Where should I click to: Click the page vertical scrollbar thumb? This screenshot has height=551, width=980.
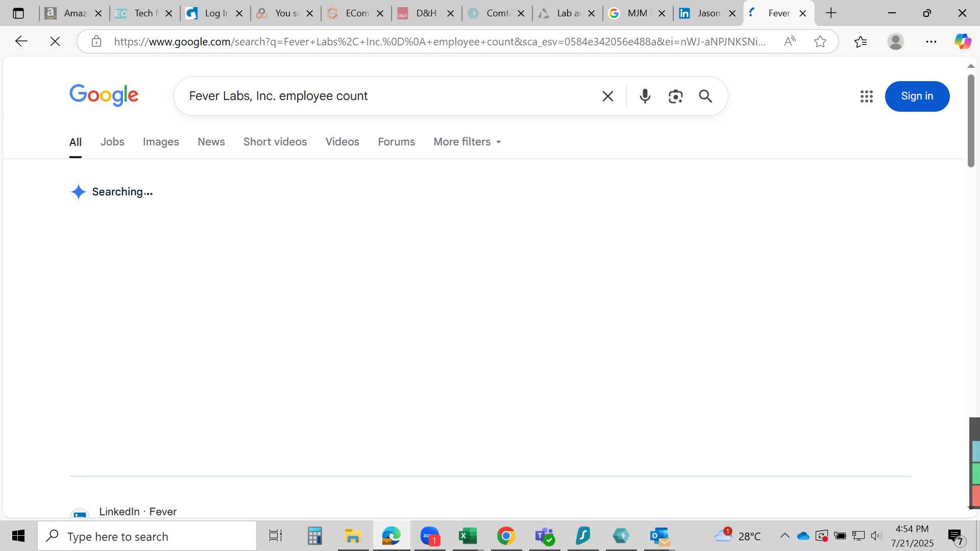point(971,121)
